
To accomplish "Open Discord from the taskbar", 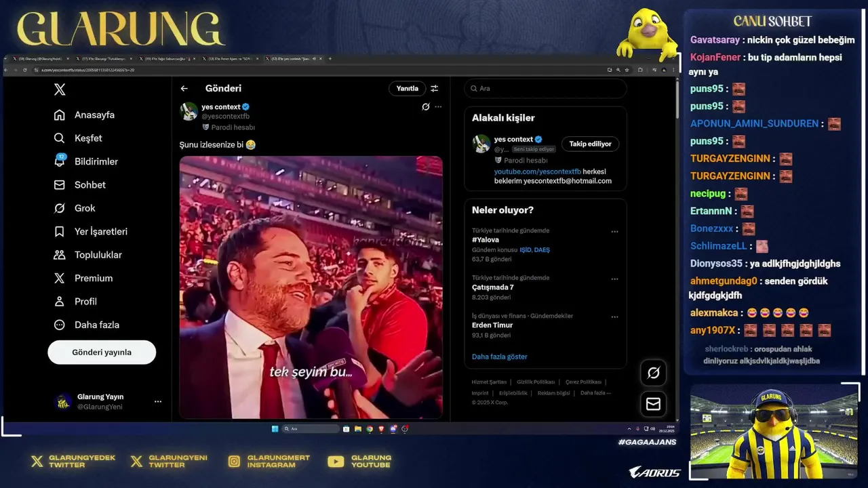I will (x=393, y=429).
